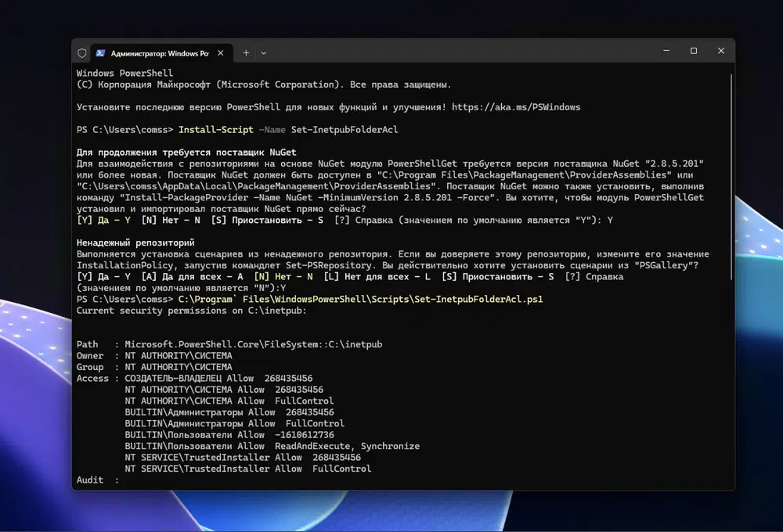Click the NT SERVICE\TrustedInstaller Allow 268435456 line
The height and width of the screenshot is (532, 783).
click(x=243, y=457)
